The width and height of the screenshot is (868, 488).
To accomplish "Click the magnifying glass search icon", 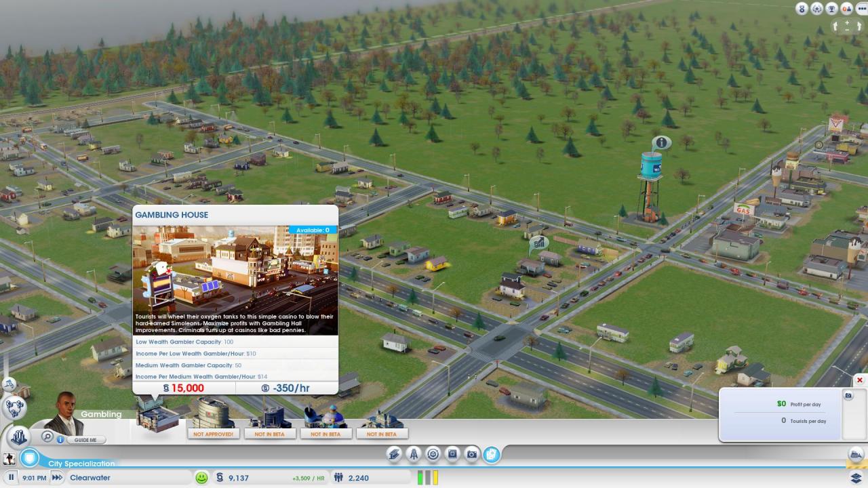I will pos(47,437).
